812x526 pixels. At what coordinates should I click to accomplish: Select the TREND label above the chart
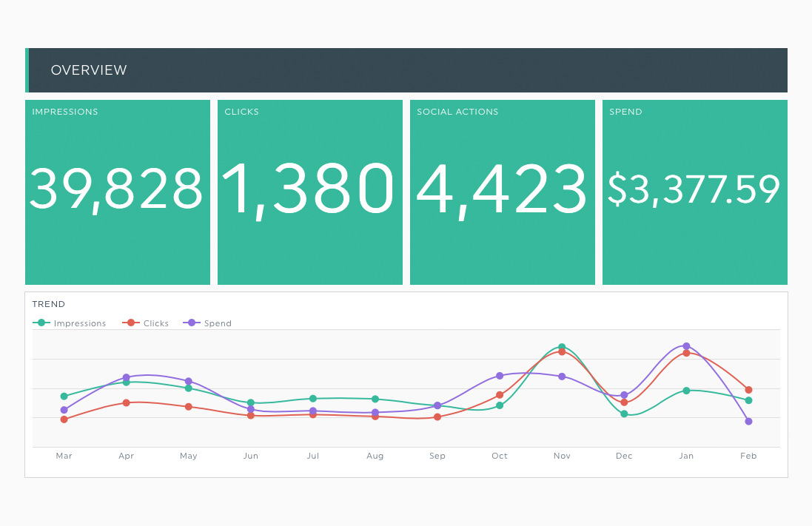48,303
